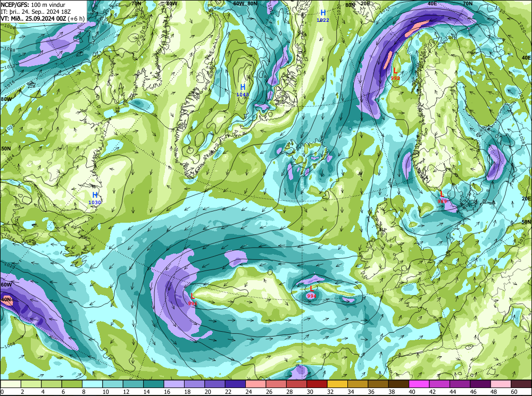Click the '40N' latitude label at left edge
Viewport: 532px width, 396px height.
pyautogui.click(x=6, y=300)
